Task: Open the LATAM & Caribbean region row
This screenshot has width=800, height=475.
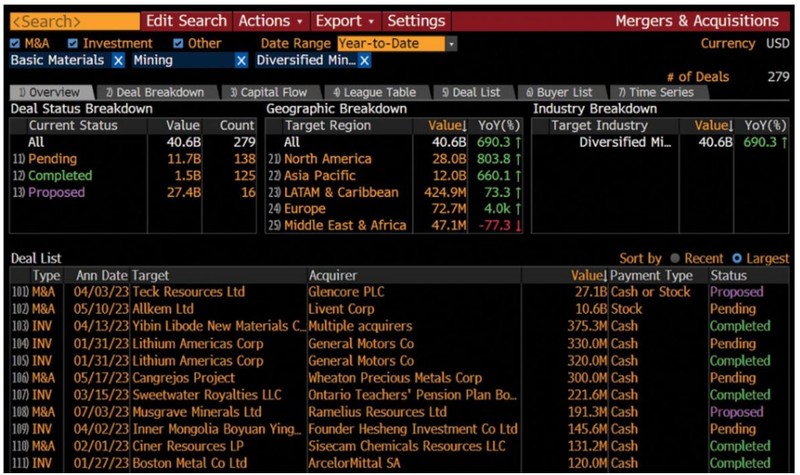Action: coord(395,192)
